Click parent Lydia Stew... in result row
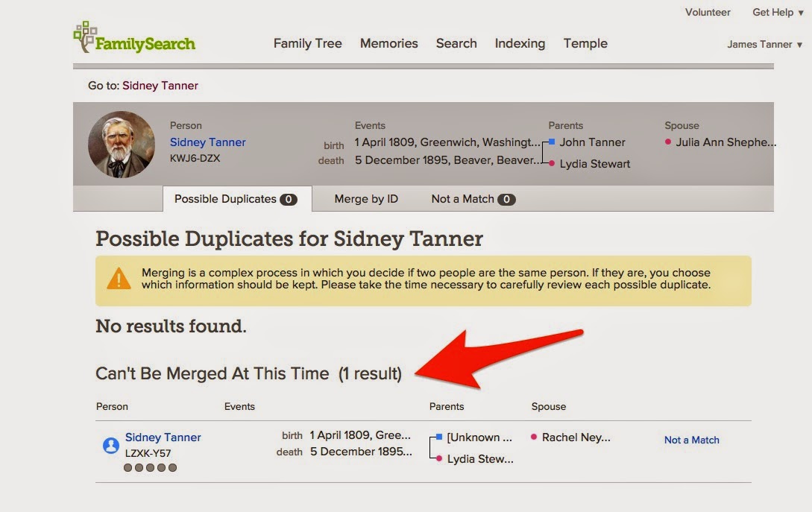 point(480,458)
